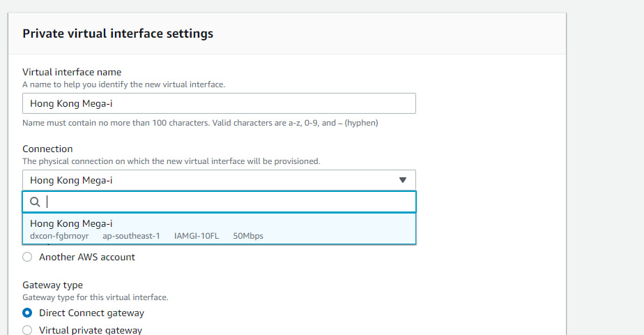Click the "Private virtual interface settings" heading

118,33
